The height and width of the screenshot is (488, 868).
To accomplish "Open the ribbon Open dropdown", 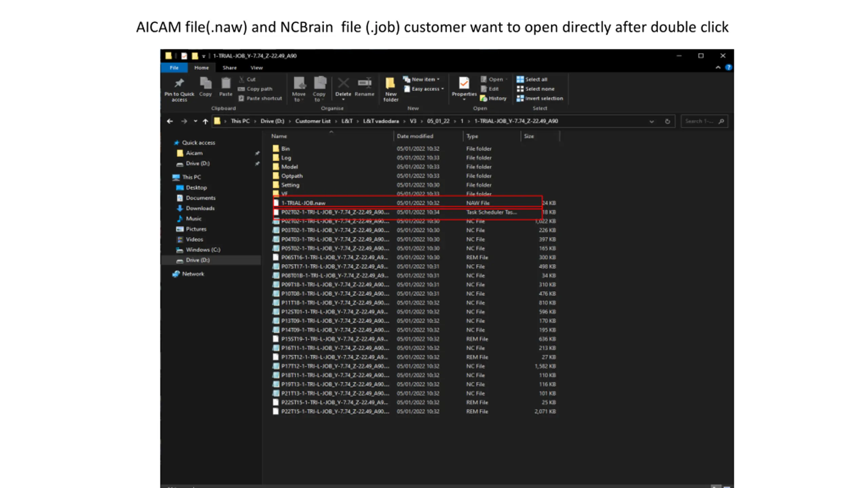I will coord(494,79).
